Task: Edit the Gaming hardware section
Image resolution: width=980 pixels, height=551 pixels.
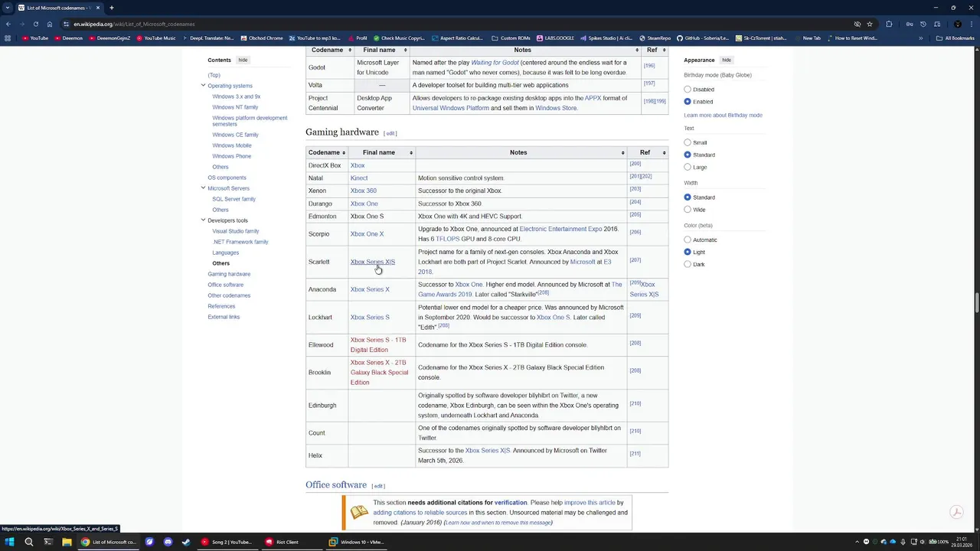Action: (390, 134)
